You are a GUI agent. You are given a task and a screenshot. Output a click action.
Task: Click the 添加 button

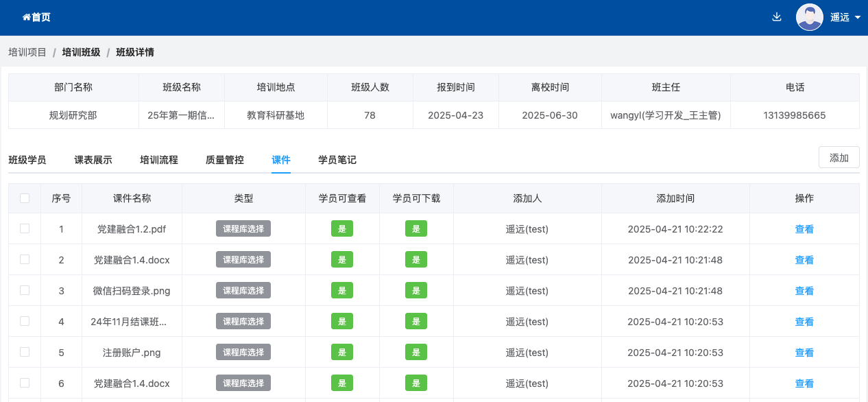click(x=839, y=157)
